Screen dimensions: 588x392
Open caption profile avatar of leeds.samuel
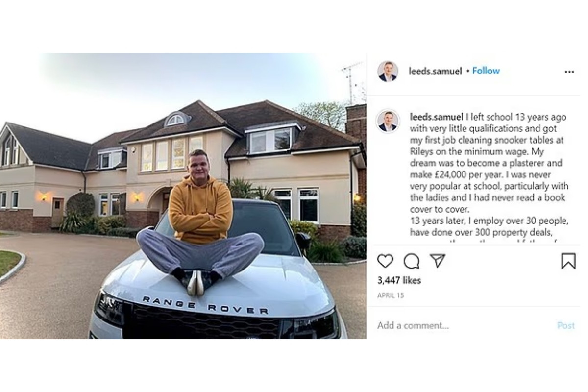(x=387, y=121)
